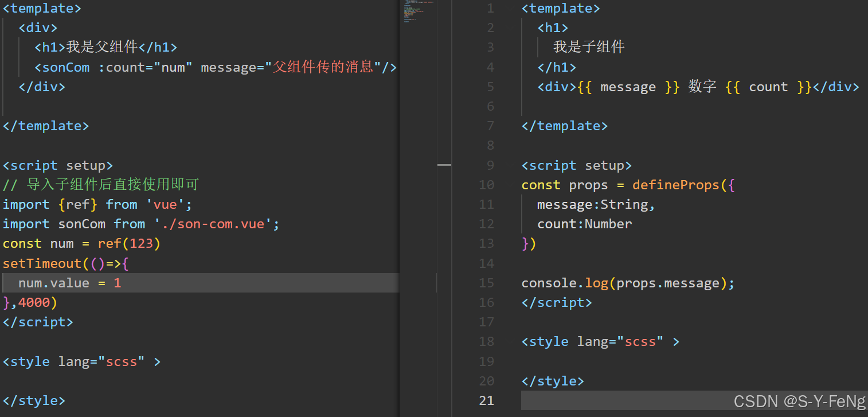This screenshot has height=417, width=868.
Task: Click line number 18 in the right editor
Action: pos(486,342)
